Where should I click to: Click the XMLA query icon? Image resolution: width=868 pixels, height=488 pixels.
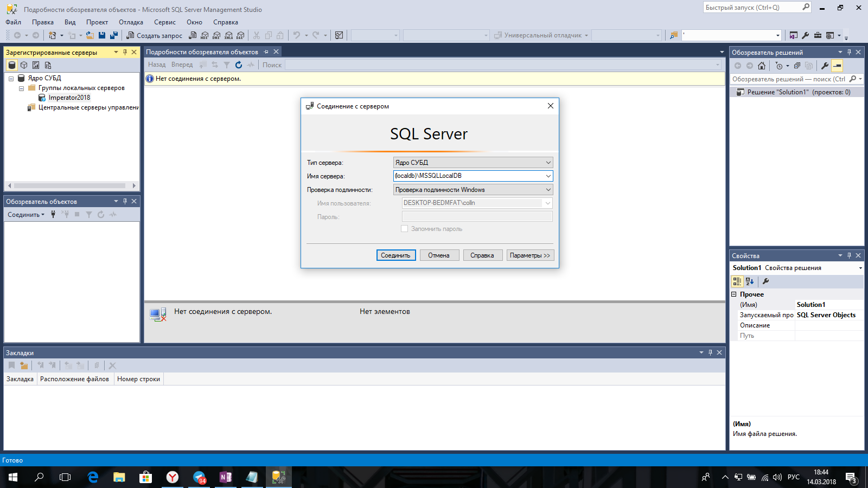pyautogui.click(x=228, y=35)
